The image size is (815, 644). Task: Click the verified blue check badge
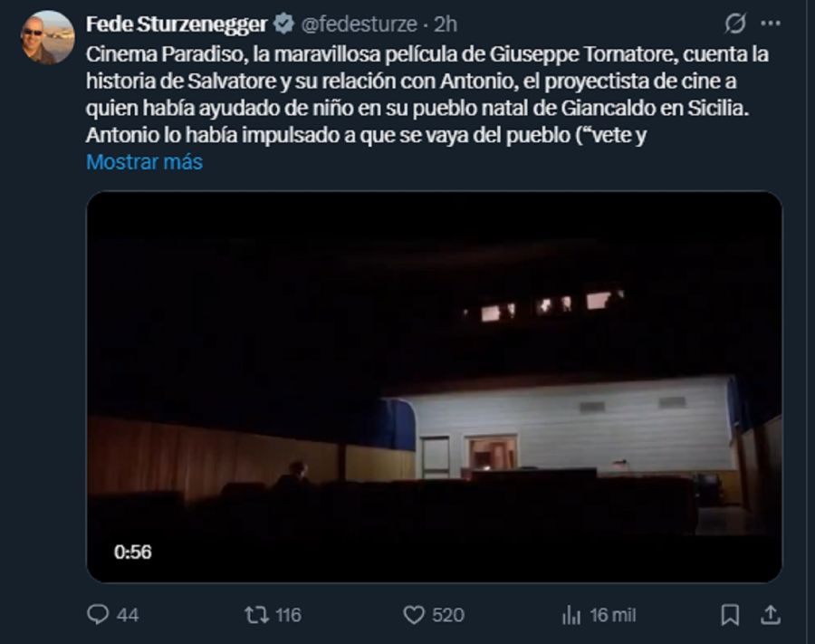coord(283,24)
